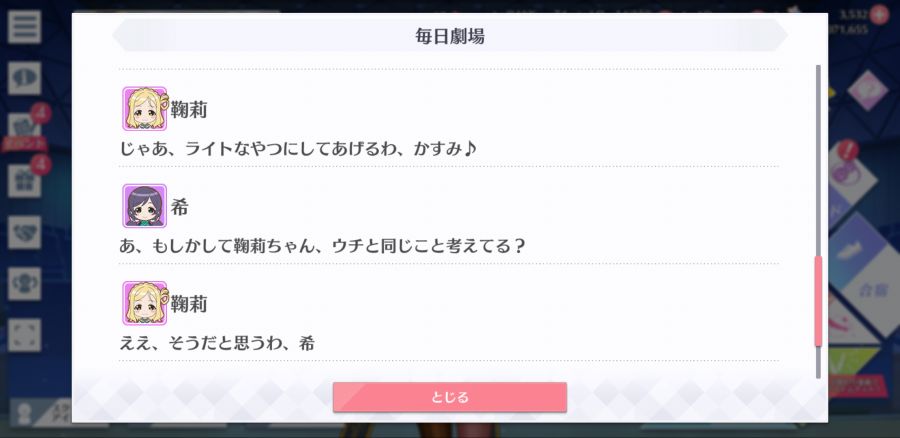Viewport: 900px width, 438px height.
Task: Click Mari's line じゃあ、ライトなやつに
Action: point(298,149)
